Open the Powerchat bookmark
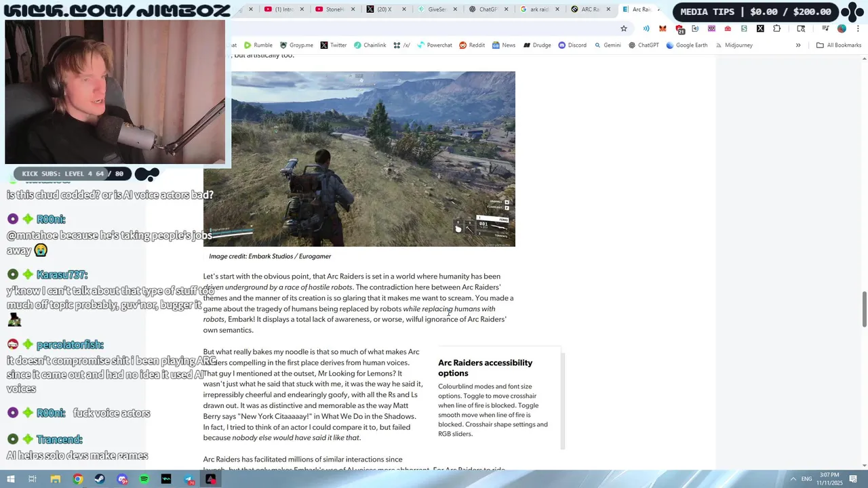868x488 pixels. click(435, 45)
